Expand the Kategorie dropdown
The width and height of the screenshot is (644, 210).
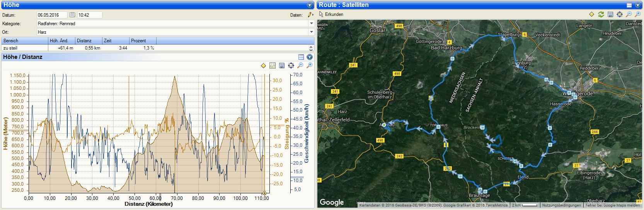(x=311, y=24)
